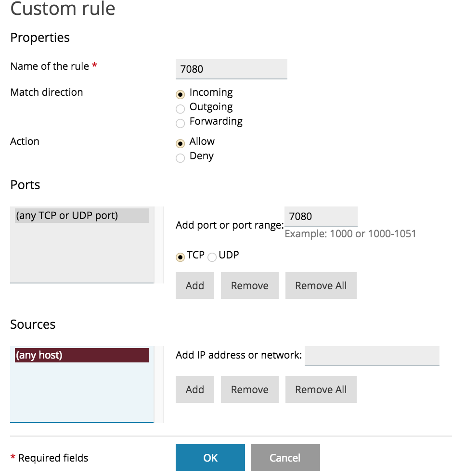The width and height of the screenshot is (452, 476).
Task: Select the TCP protocol option
Action: (x=181, y=257)
